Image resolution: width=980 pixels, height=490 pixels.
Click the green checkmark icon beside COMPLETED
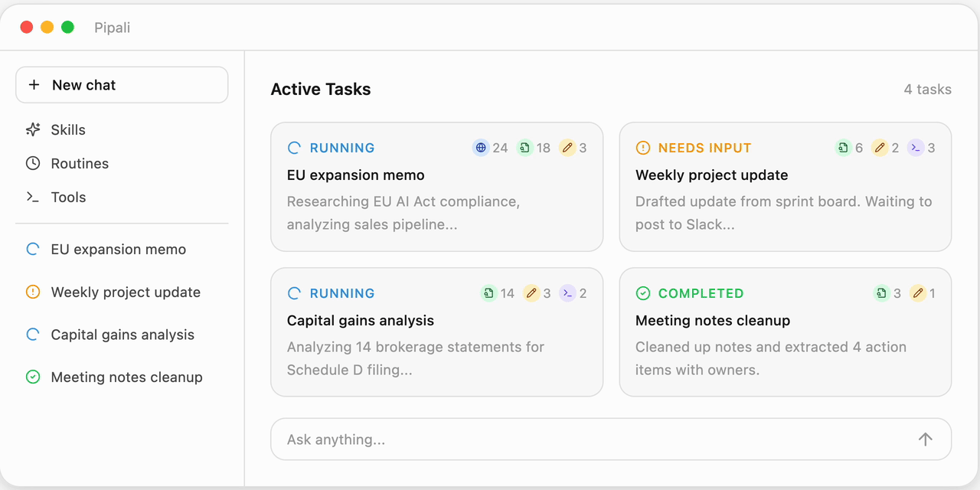[643, 293]
